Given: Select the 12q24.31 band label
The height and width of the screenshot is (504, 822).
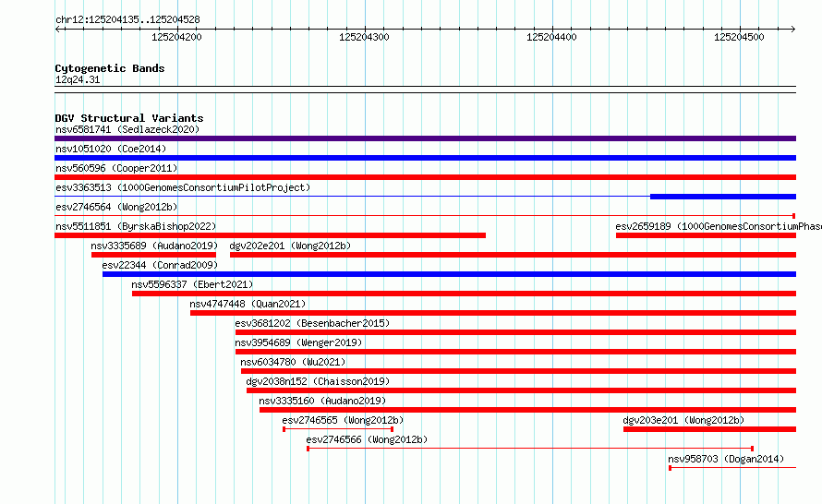Looking at the screenshot, I should click(x=78, y=79).
